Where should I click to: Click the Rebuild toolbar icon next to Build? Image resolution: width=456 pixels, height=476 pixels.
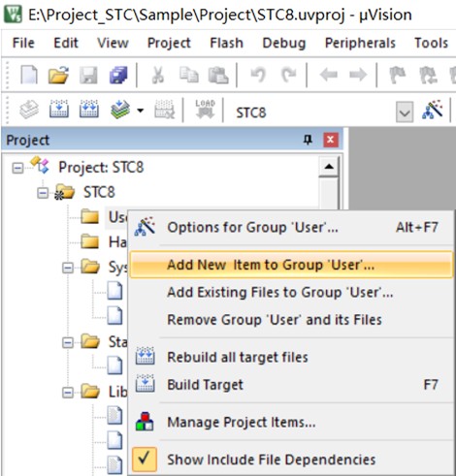pyautogui.click(x=89, y=109)
